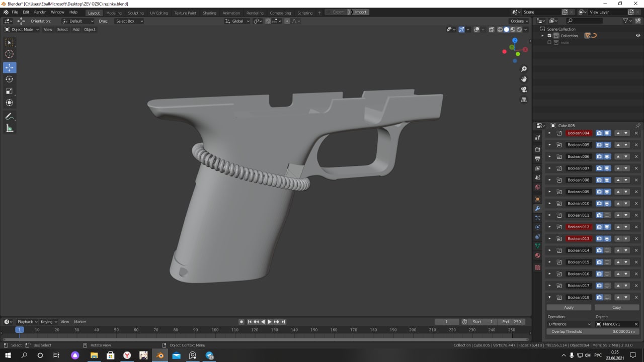Open the viewport Add menu
644x362 pixels.
point(76,30)
